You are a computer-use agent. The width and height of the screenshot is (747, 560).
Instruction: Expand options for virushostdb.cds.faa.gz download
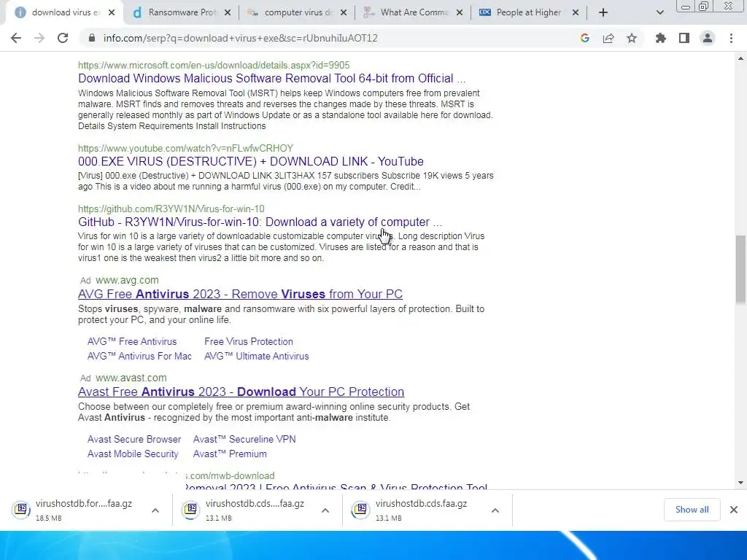[495, 510]
